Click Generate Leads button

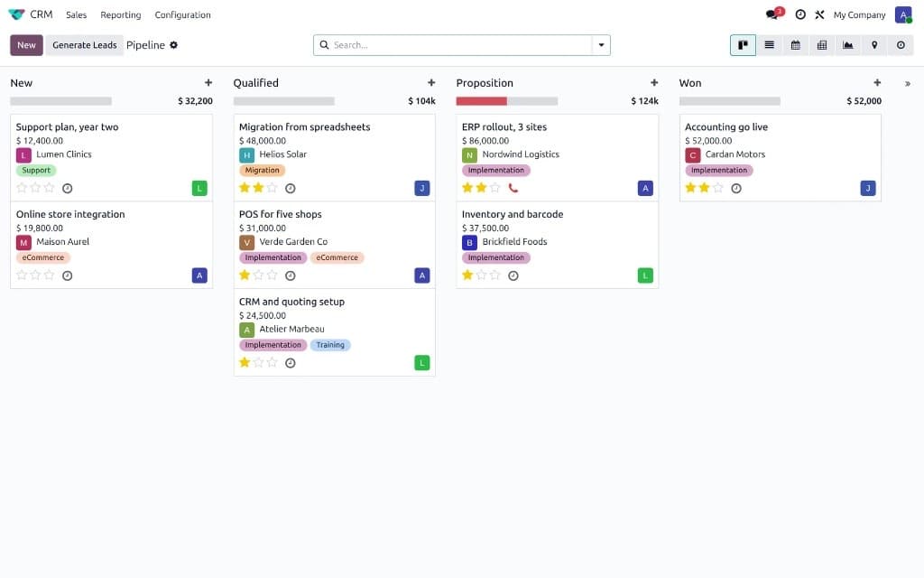[x=84, y=45]
